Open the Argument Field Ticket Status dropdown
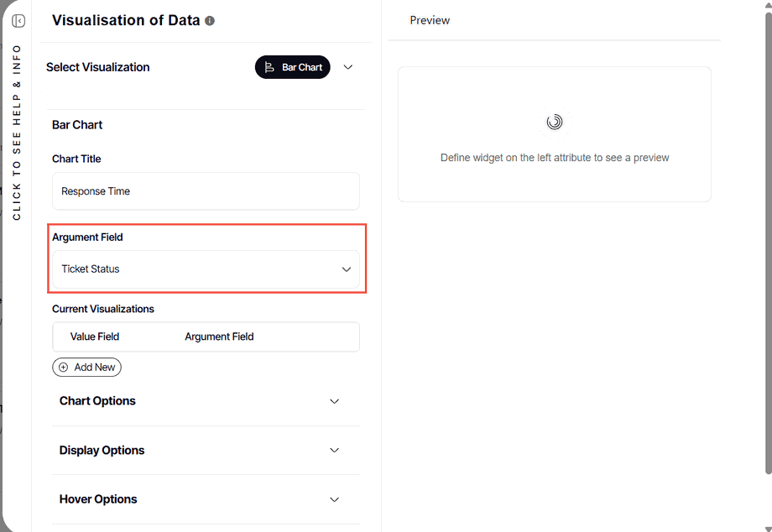772x532 pixels. tap(206, 269)
